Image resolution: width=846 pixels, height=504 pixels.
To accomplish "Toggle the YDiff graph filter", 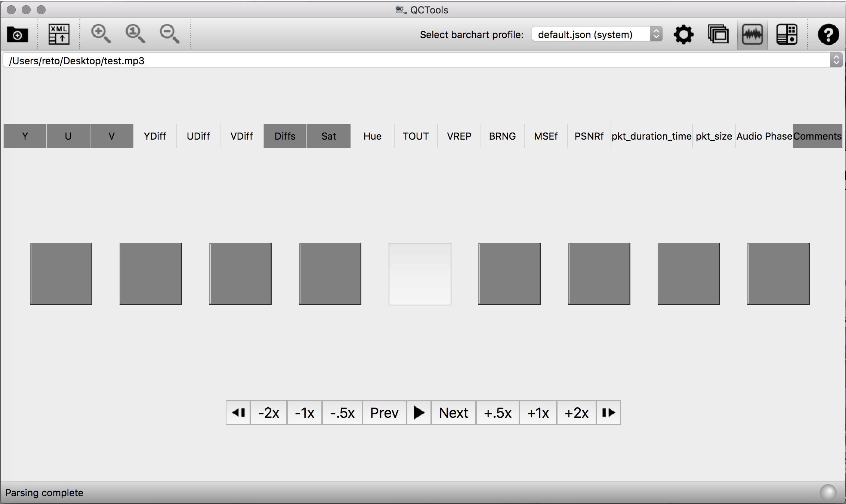I will [x=155, y=136].
